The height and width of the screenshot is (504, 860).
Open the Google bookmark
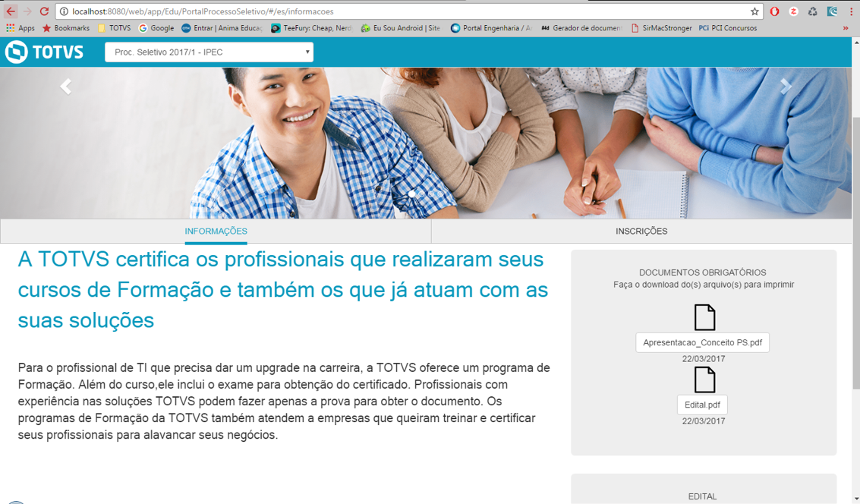click(x=156, y=28)
